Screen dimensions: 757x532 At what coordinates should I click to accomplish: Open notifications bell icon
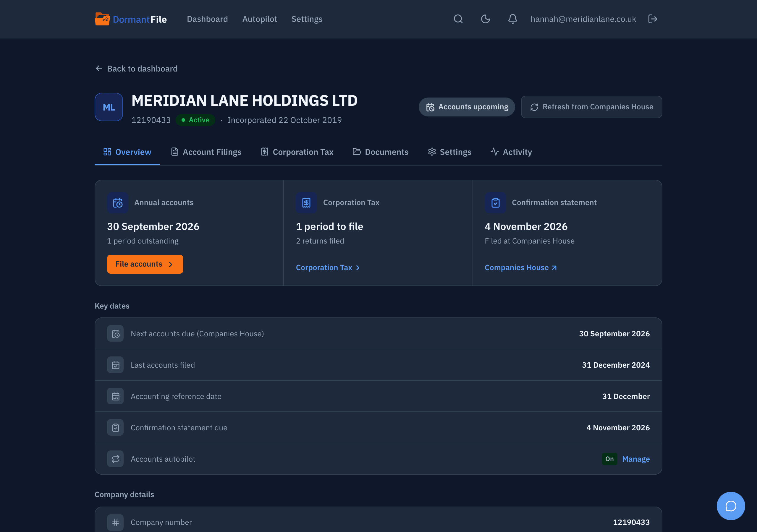pos(512,19)
